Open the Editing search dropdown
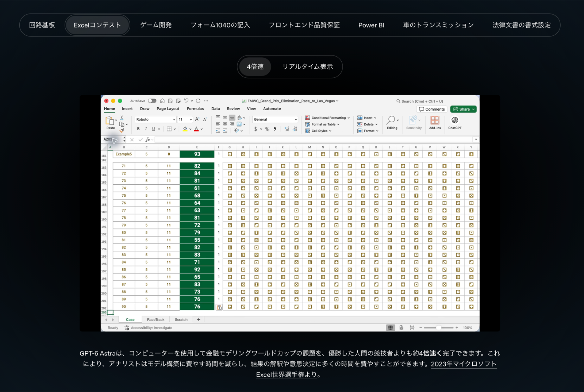 coord(392,123)
